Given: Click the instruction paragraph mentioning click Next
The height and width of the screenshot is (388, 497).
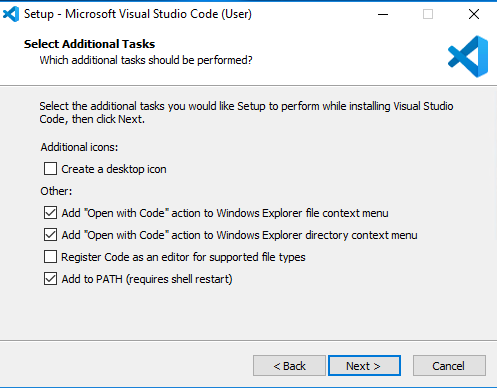Looking at the screenshot, I should 246,112.
